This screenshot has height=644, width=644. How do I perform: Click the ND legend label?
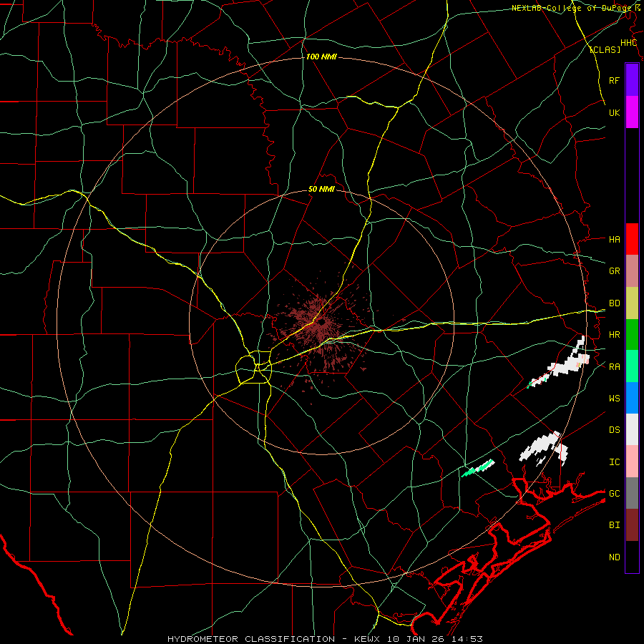(x=614, y=557)
